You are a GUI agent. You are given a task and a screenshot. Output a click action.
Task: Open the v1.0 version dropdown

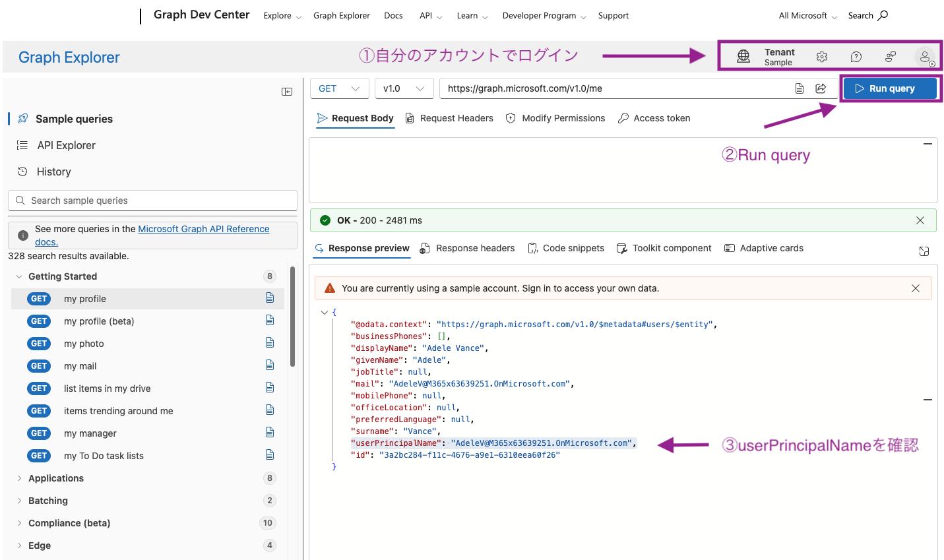[x=404, y=88]
